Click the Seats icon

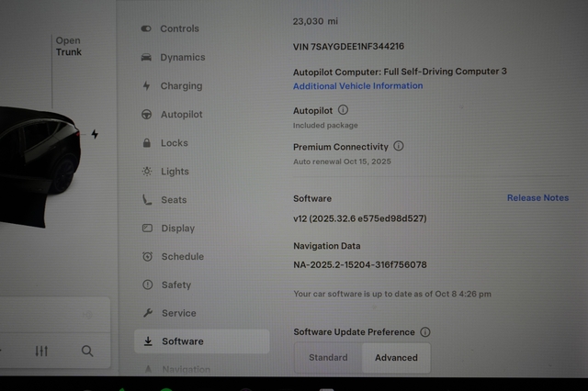pyautogui.click(x=147, y=199)
